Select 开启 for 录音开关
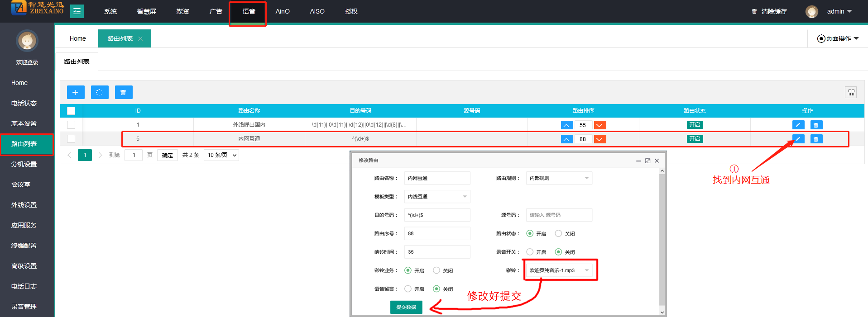Viewport: 868px width, 317px height. pos(530,252)
